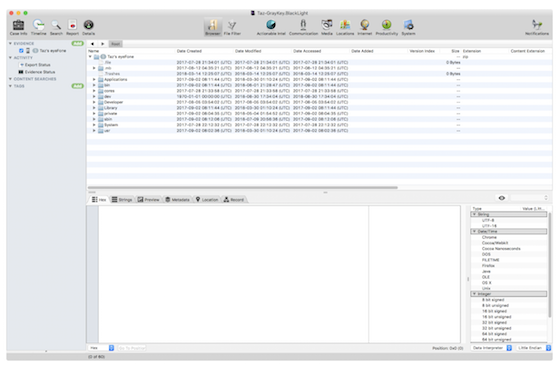Switch to the Record tab
This screenshot has width=560, height=367.
click(234, 200)
